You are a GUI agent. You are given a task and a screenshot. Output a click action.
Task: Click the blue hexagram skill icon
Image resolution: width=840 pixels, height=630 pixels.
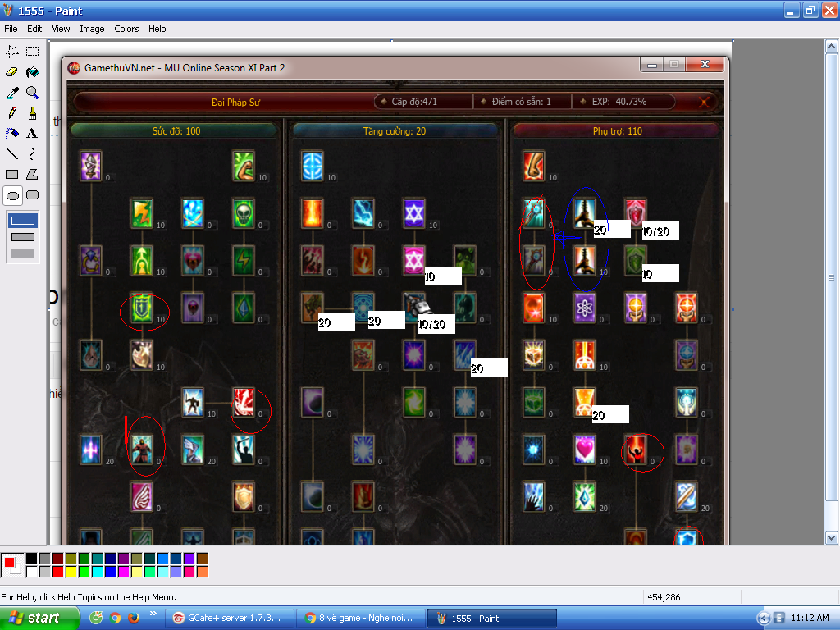414,213
